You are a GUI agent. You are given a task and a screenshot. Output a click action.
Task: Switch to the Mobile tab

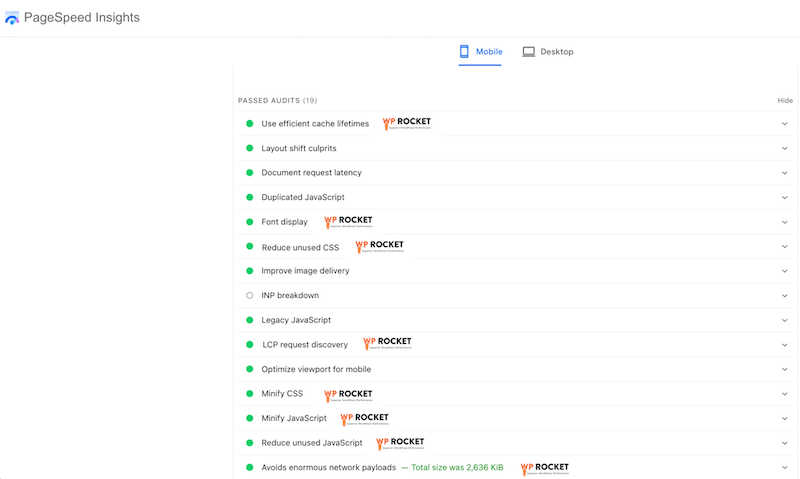pyautogui.click(x=481, y=52)
